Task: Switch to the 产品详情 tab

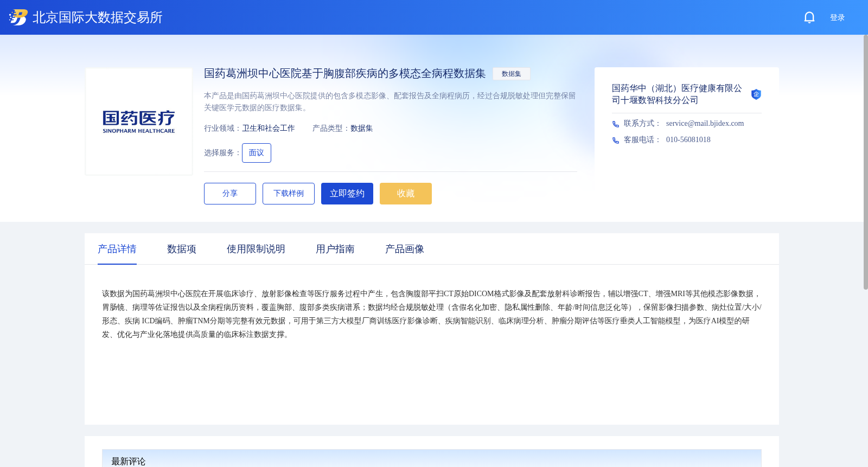Action: coord(117,249)
